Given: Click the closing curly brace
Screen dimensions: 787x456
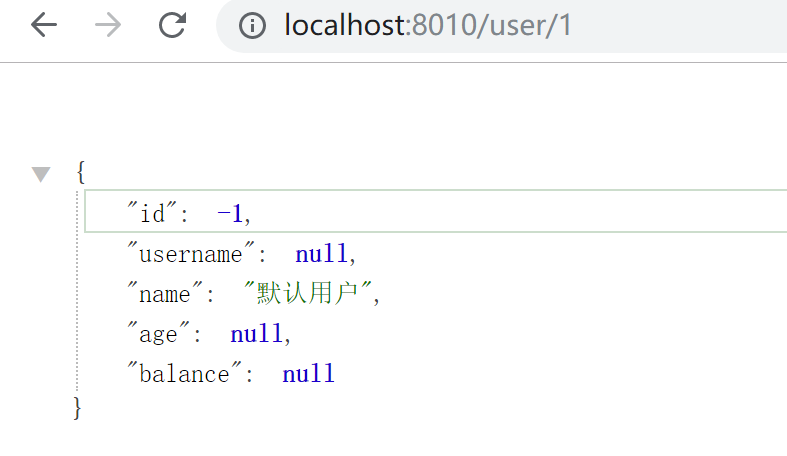Looking at the screenshot, I should (77, 408).
